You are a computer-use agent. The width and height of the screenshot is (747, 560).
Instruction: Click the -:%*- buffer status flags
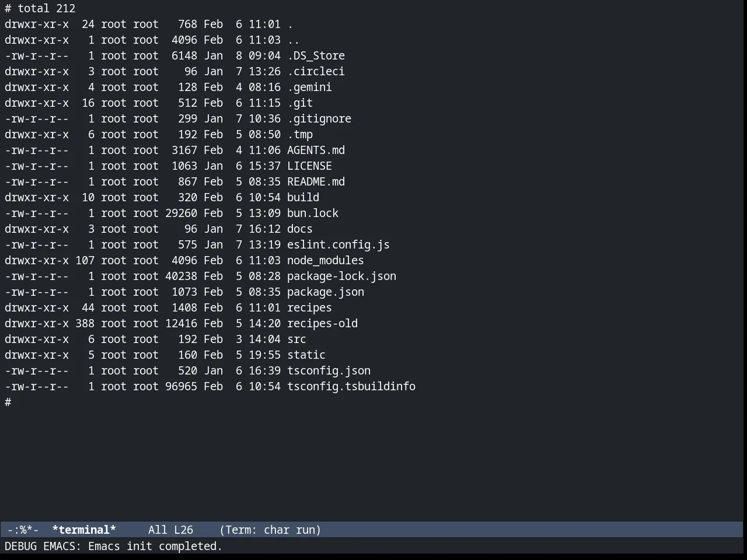[23, 530]
